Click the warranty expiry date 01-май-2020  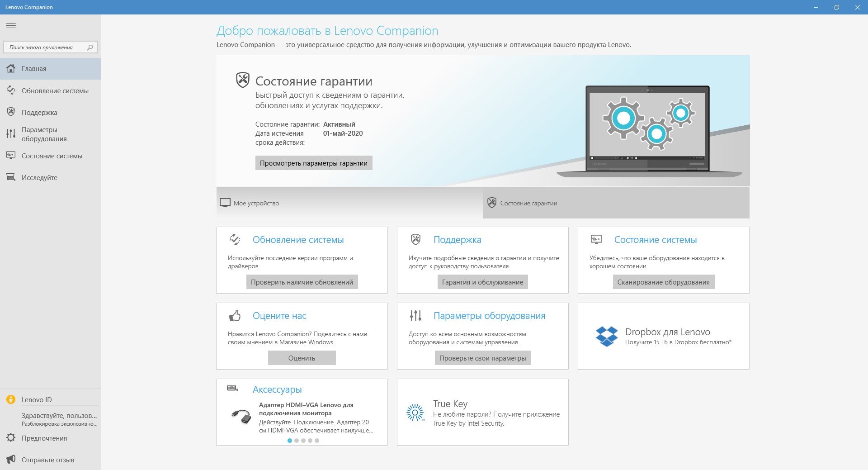tap(343, 133)
